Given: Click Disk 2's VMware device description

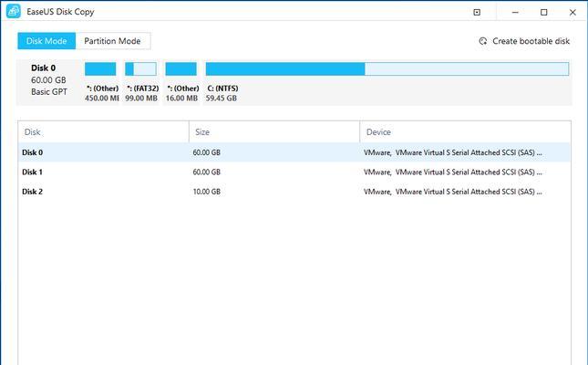Looking at the screenshot, I should point(453,192).
